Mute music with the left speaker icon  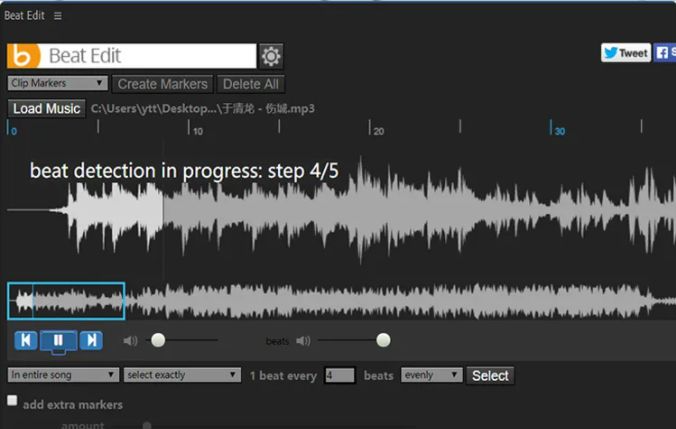click(130, 341)
